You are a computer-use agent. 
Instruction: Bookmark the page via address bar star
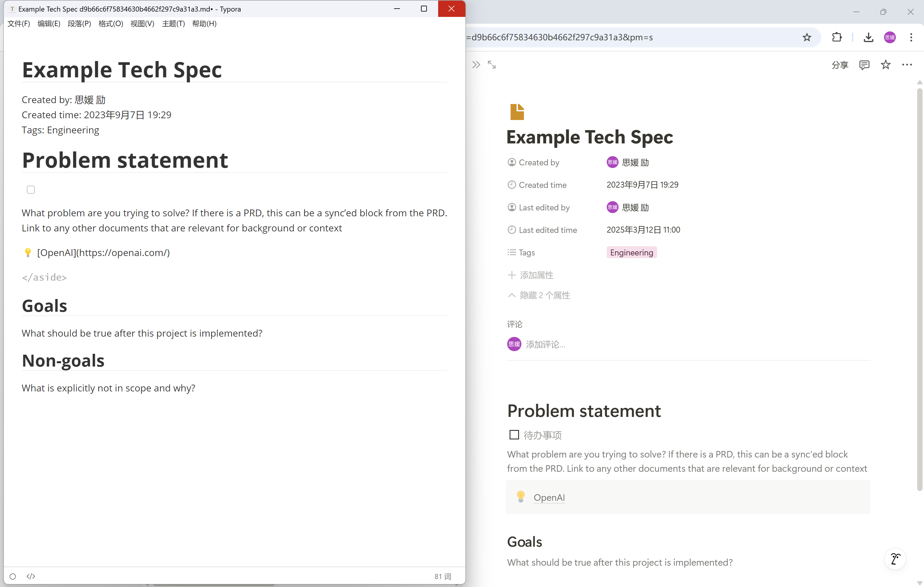[807, 37]
